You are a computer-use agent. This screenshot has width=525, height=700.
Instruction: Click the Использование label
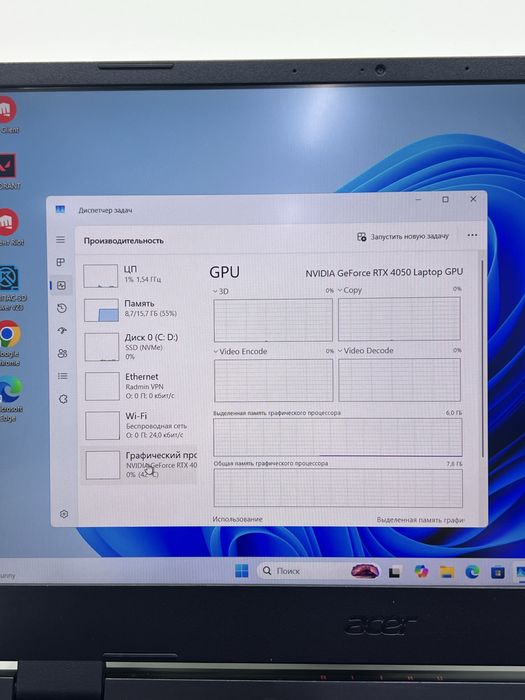[x=238, y=519]
